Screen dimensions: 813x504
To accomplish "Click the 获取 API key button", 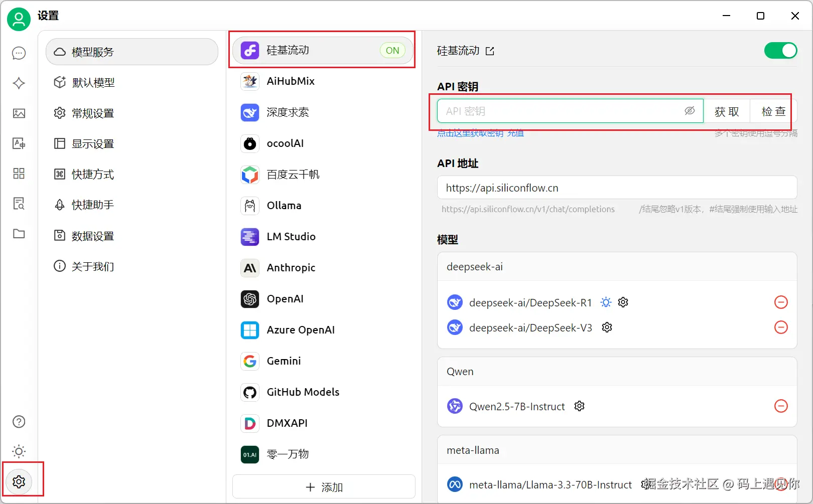I will (727, 111).
